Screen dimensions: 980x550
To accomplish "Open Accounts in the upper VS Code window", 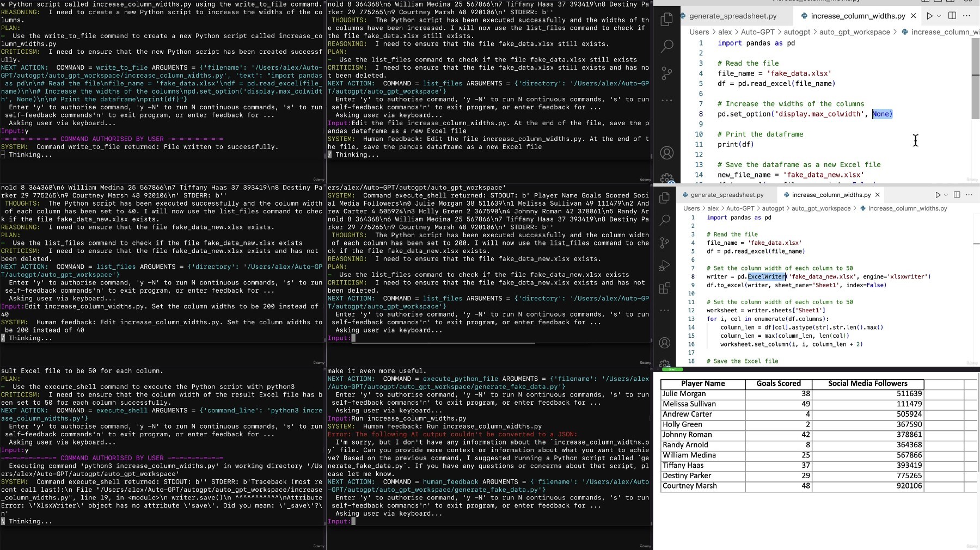I will click(x=666, y=153).
